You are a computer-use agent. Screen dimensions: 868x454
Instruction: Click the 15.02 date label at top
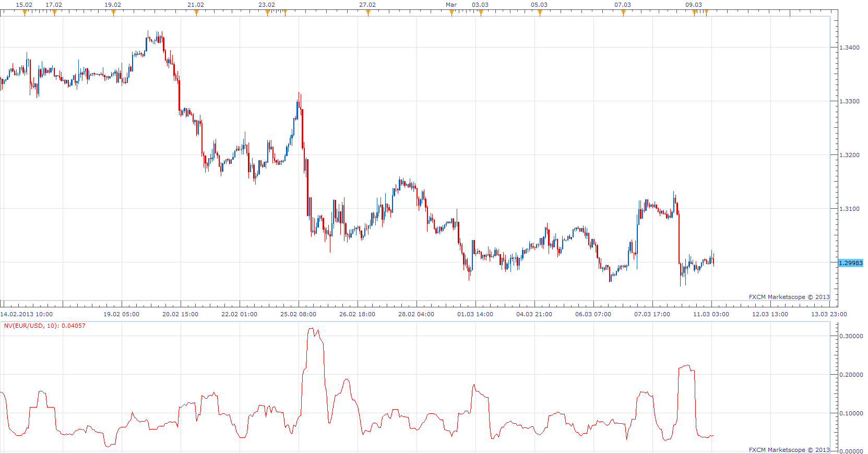tap(24, 5)
